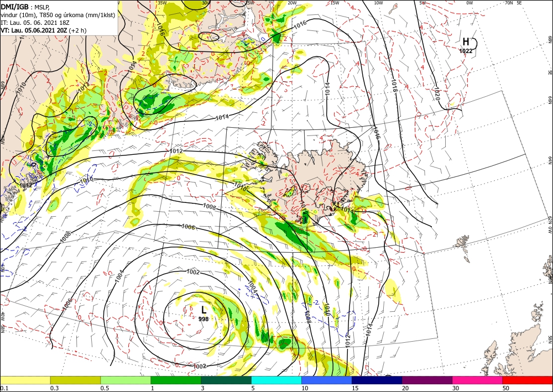This screenshot has height=392, width=553.
Task: Click the olive 0.3–0.5 legend color
Action: pyautogui.click(x=75, y=380)
